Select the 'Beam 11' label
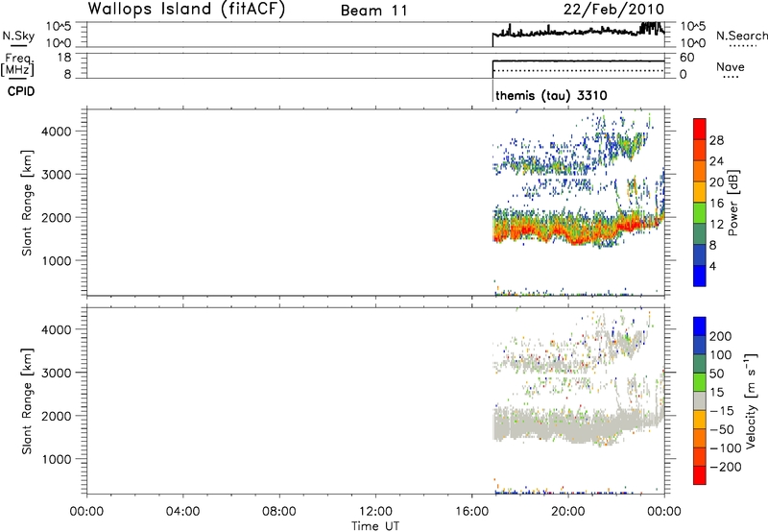Image resolution: width=768 pixels, height=532 pixels. click(x=374, y=11)
